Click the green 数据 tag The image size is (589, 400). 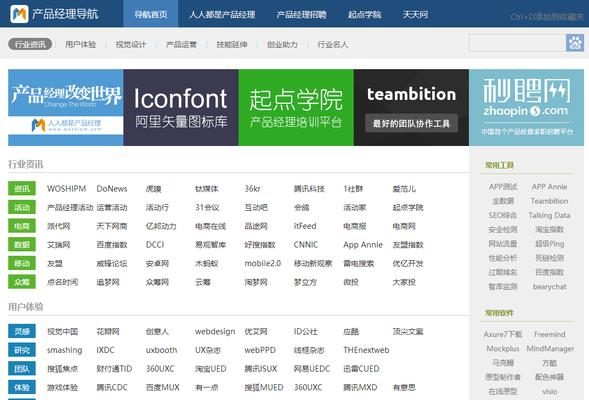coord(22,245)
